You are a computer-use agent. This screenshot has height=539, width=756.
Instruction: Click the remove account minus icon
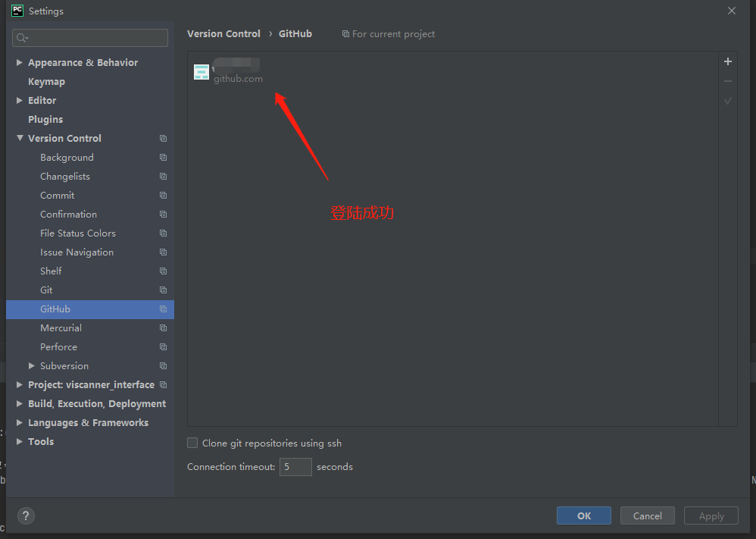point(727,81)
